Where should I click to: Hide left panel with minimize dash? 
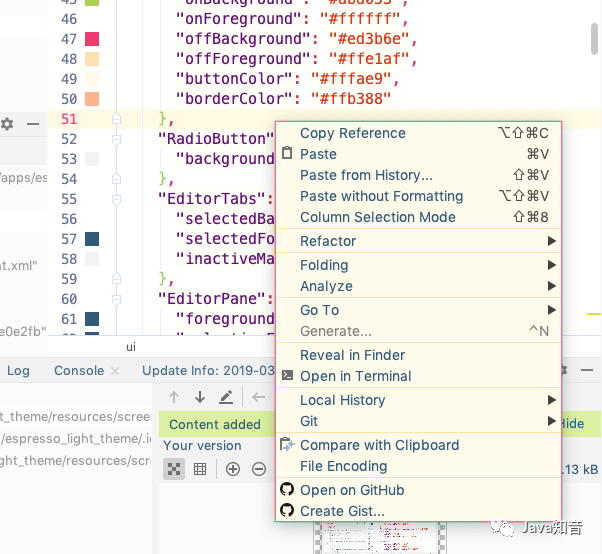point(33,124)
